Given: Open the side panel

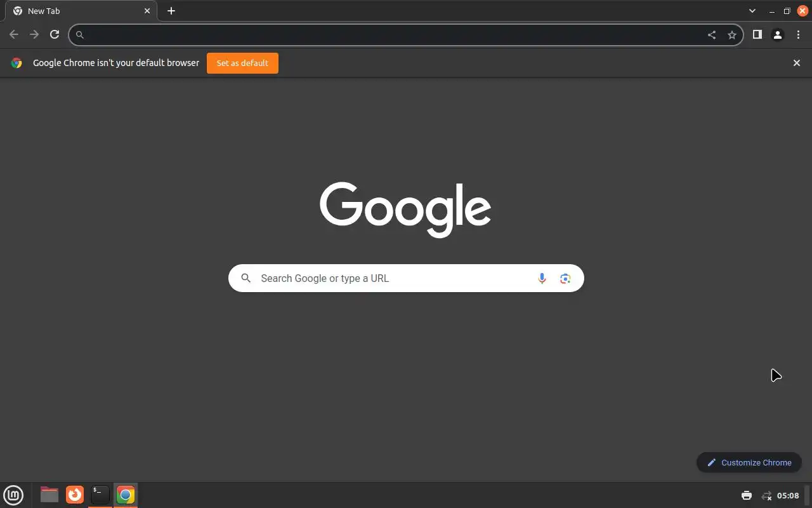Looking at the screenshot, I should click(x=757, y=35).
